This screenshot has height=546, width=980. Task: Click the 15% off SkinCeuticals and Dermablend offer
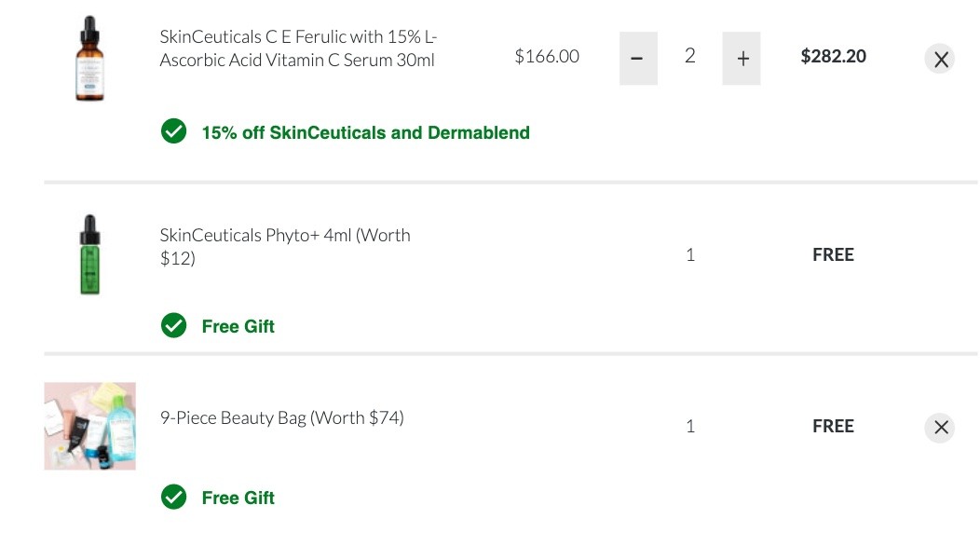tap(365, 132)
